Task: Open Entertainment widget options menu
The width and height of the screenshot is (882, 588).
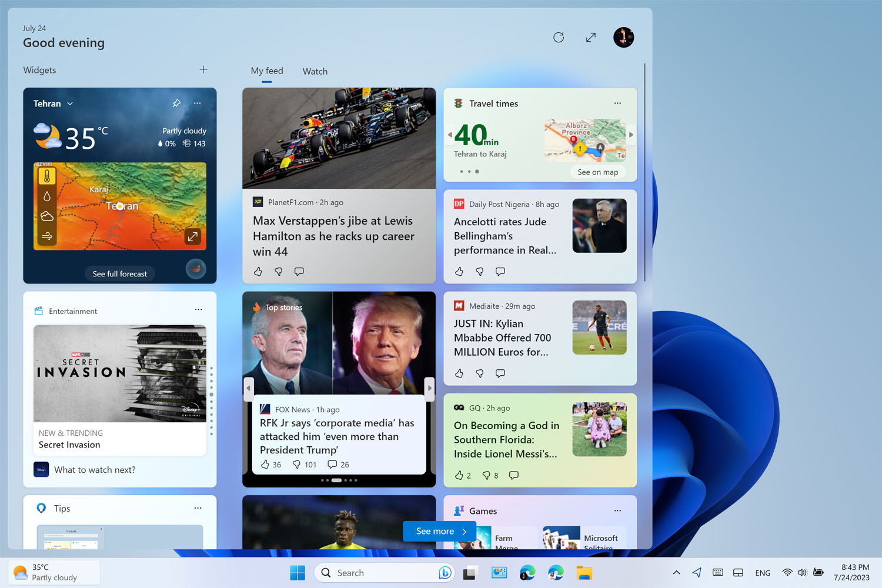Action: pos(198,310)
